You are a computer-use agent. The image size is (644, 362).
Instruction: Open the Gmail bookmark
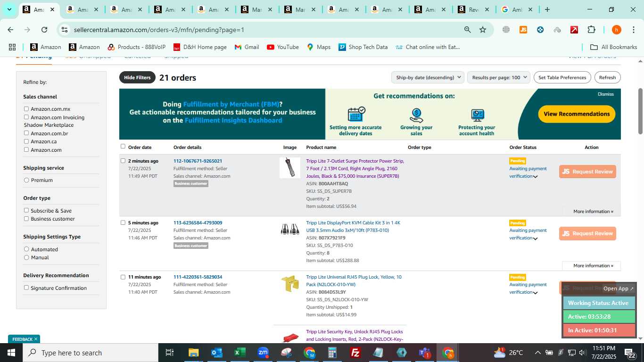(x=247, y=47)
